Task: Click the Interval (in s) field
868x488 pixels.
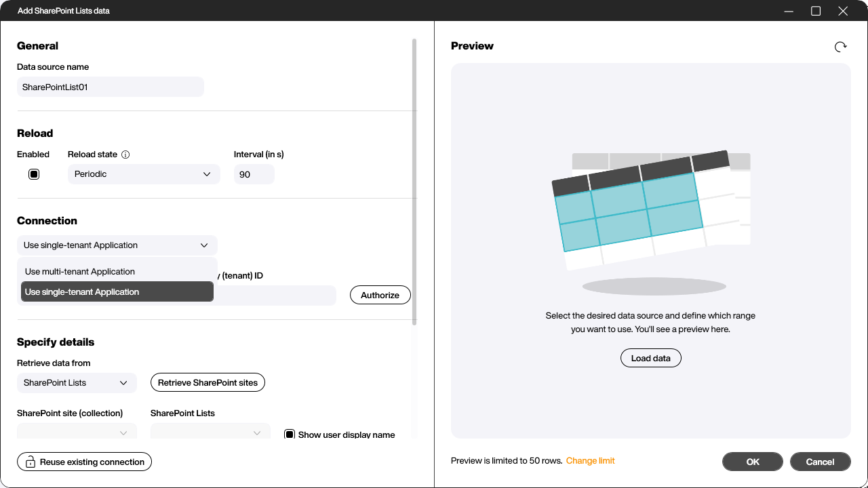Action: pos(254,174)
